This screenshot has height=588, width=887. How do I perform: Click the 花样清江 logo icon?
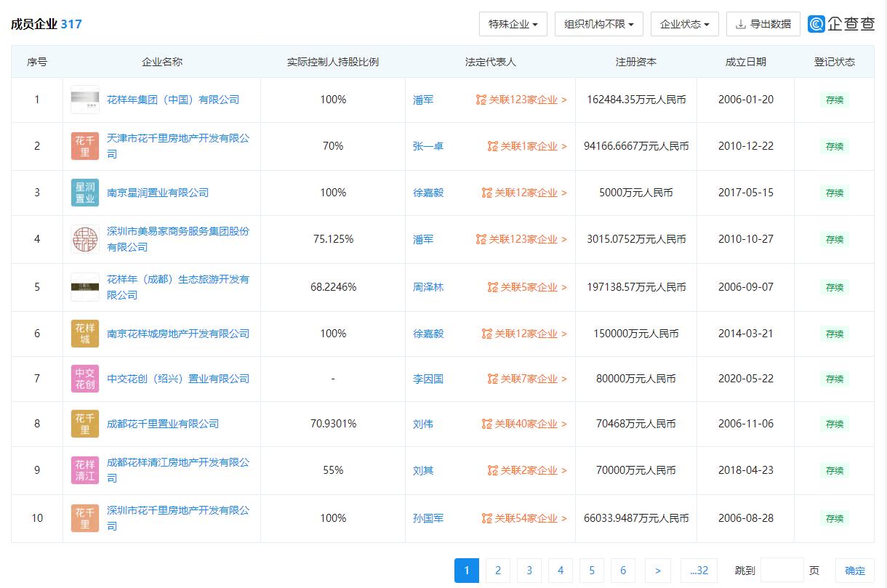[85, 470]
